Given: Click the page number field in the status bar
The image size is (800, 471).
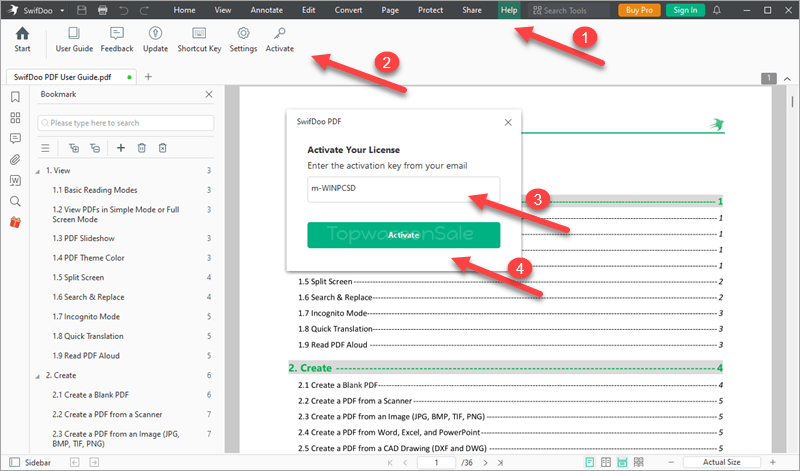Looking at the screenshot, I should click(x=436, y=462).
